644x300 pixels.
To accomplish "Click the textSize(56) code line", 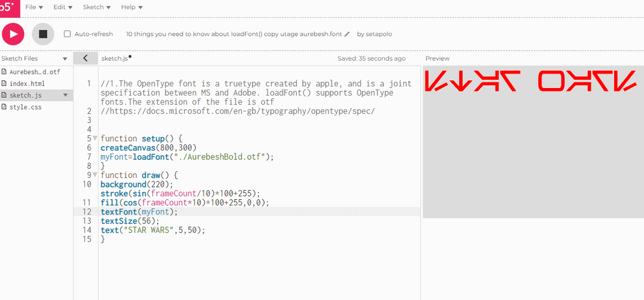I will click(130, 221).
